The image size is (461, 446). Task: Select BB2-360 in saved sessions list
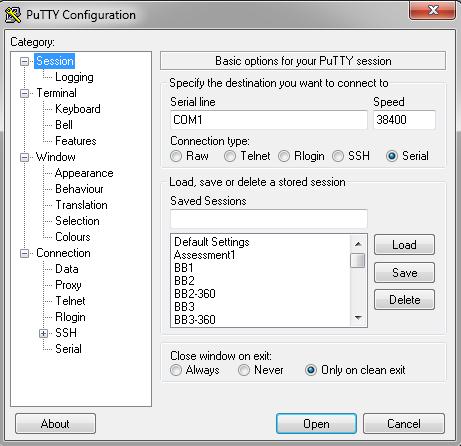click(195, 294)
